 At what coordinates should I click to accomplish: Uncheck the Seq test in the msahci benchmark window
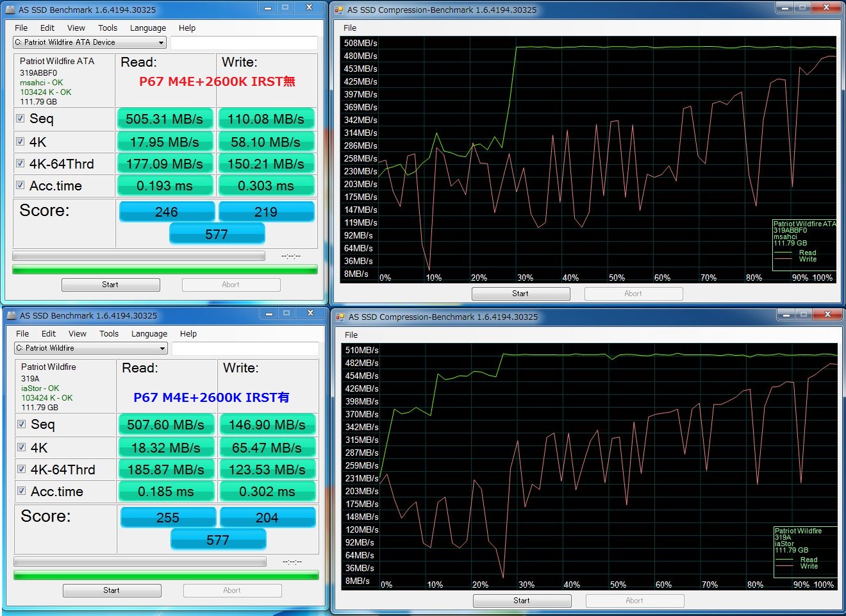[21, 119]
